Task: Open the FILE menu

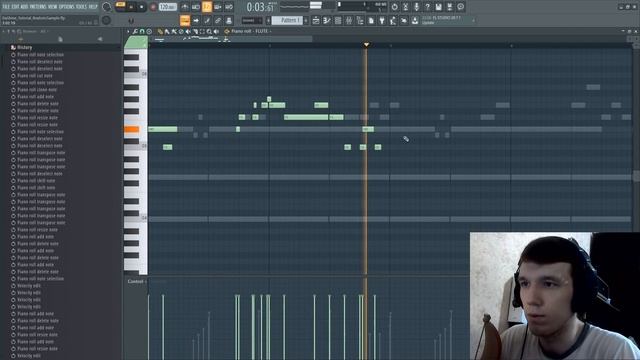Action: click(7, 7)
